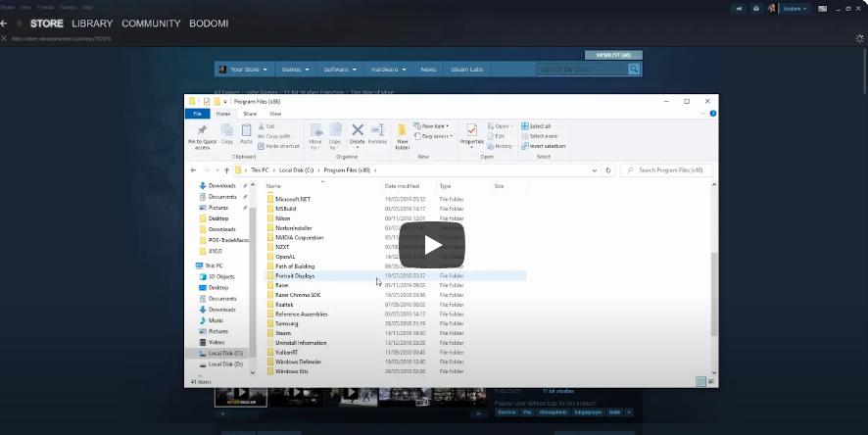Click the Delete X icon in ribbon
868x435 pixels.
click(358, 130)
